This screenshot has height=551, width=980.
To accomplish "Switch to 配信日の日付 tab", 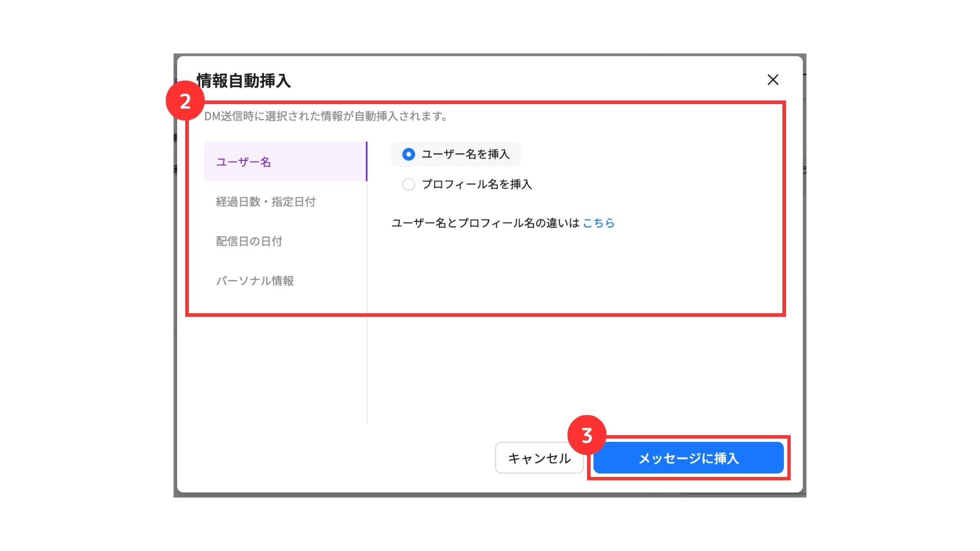I will [249, 241].
